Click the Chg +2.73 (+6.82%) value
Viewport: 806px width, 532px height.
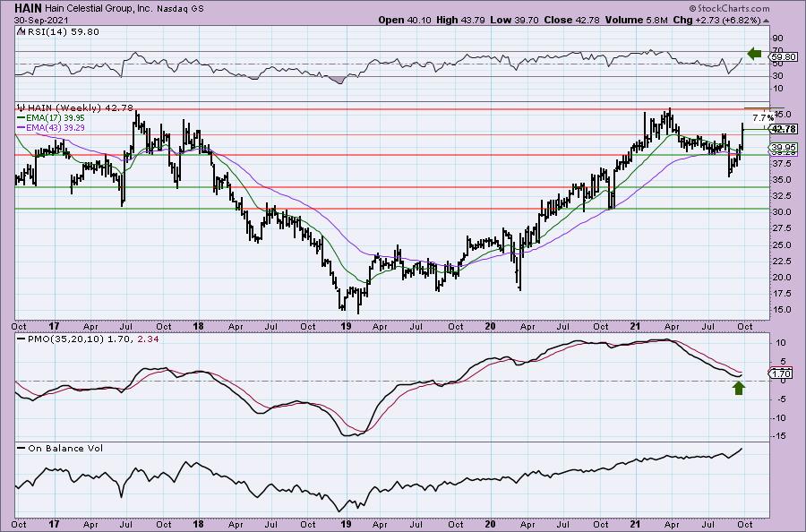[x=716, y=20]
